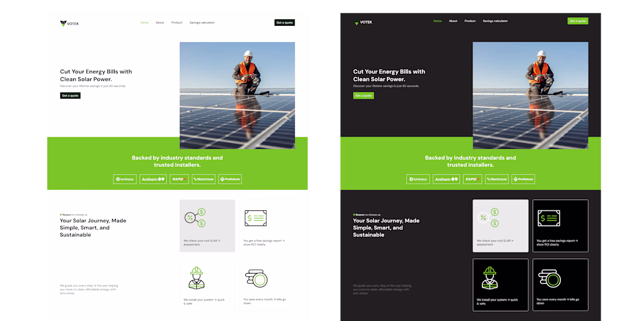Click the light mockup's "Cut Your Energy Bills" headline
644x321 pixels.
click(x=96, y=75)
